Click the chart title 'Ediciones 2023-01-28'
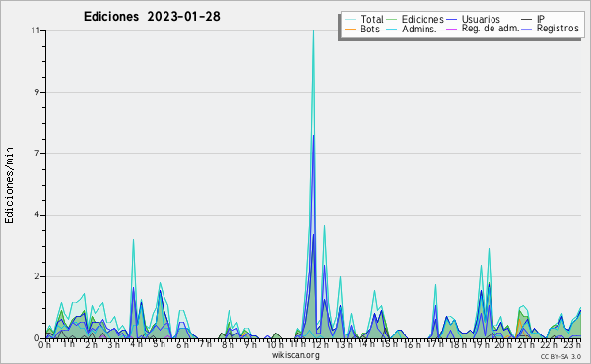The width and height of the screenshot is (591, 364). click(x=152, y=17)
